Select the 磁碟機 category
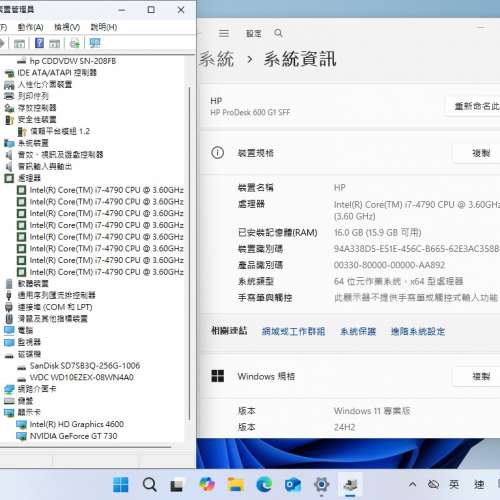The width and height of the screenshot is (500, 500). [x=29, y=354]
